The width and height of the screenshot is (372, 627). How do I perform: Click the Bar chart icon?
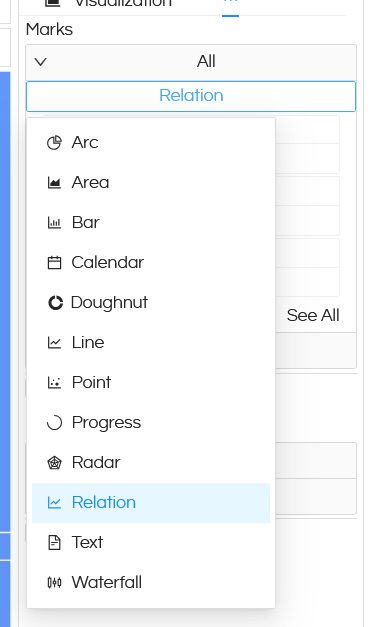[x=54, y=223]
